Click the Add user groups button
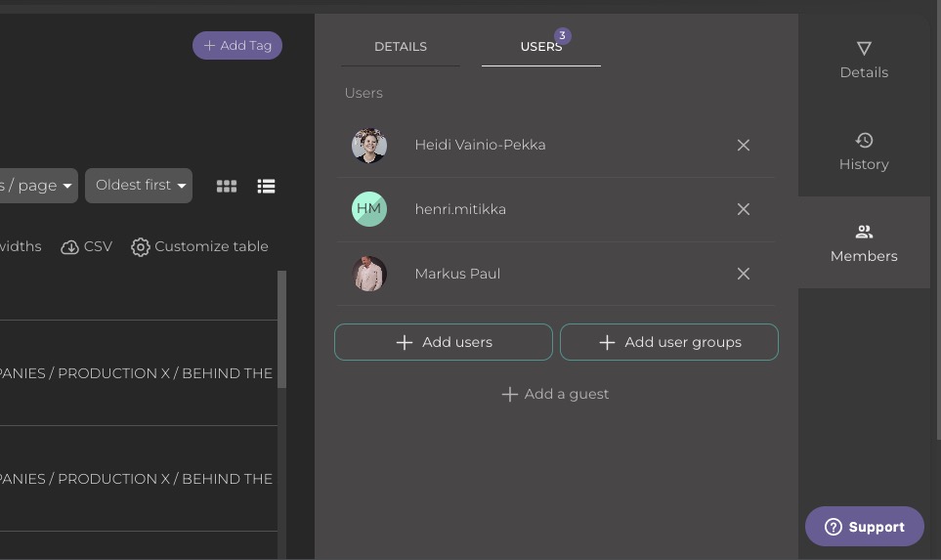 (x=669, y=342)
